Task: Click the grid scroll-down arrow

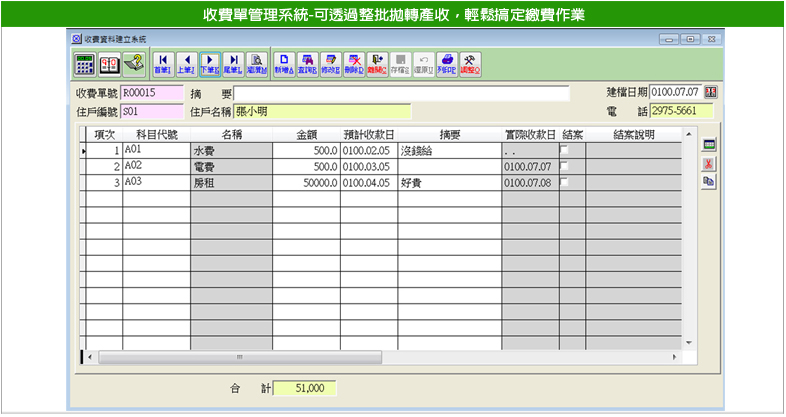Action: 685,342
